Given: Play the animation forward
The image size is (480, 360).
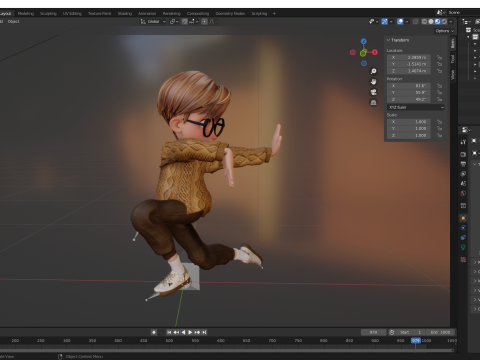Looking at the screenshot, I should click(190, 332).
